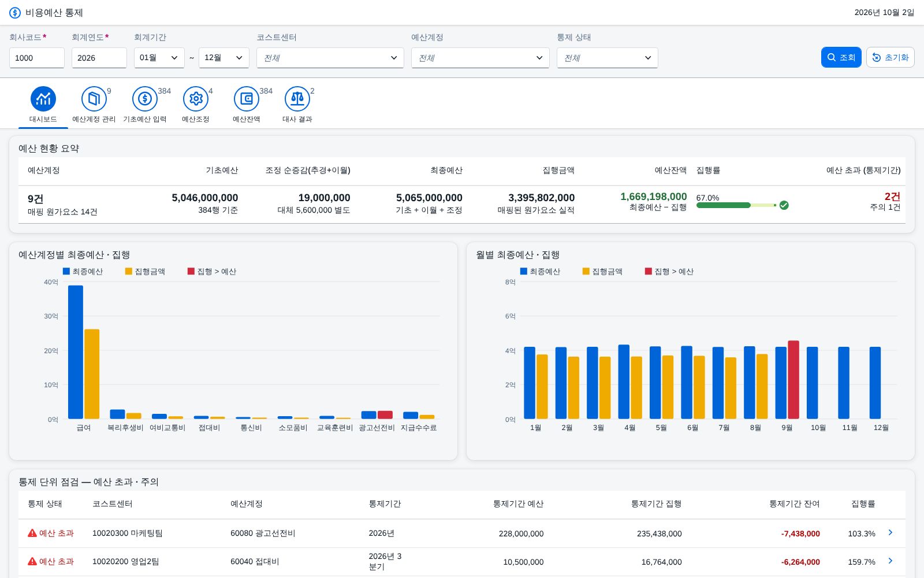924x578 pixels.
Task: Click 60040 접대비 account cell
Action: point(255,561)
